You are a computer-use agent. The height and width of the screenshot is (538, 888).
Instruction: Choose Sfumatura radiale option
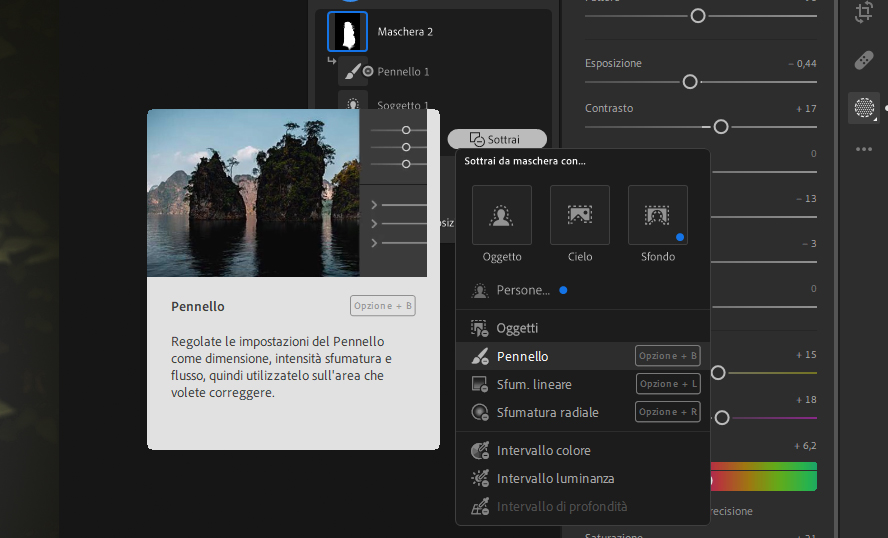547,412
